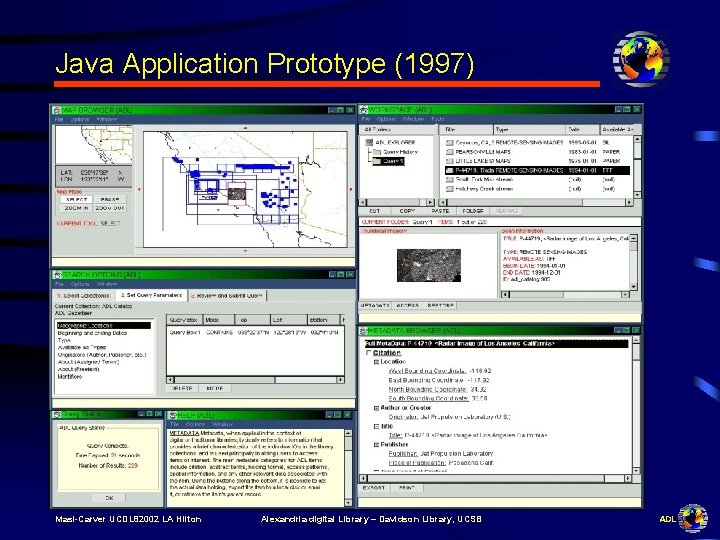Click the overview map in Map Browser
The image size is (720, 540).
click(94, 145)
